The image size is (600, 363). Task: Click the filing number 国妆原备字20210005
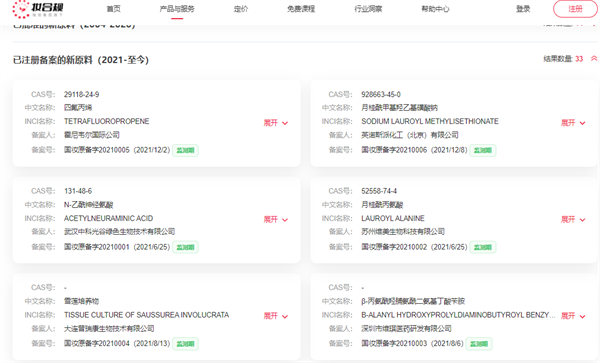(96, 150)
